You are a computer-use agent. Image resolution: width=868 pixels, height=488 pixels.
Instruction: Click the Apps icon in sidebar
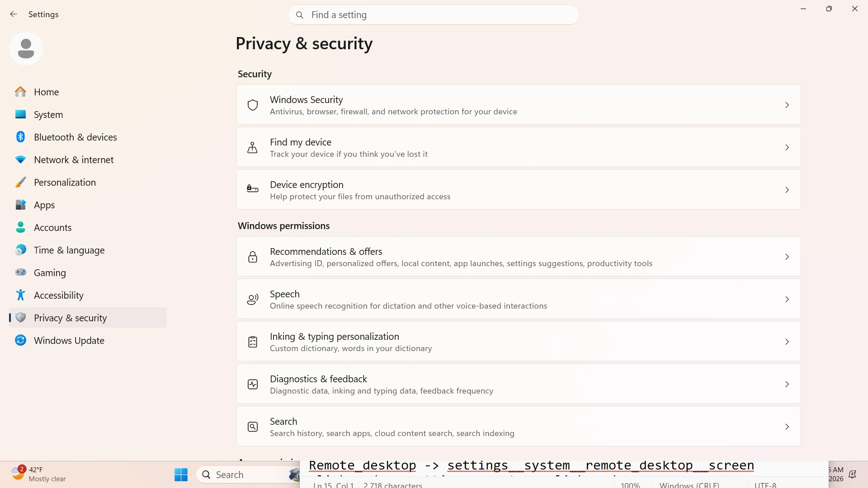[20, 205]
